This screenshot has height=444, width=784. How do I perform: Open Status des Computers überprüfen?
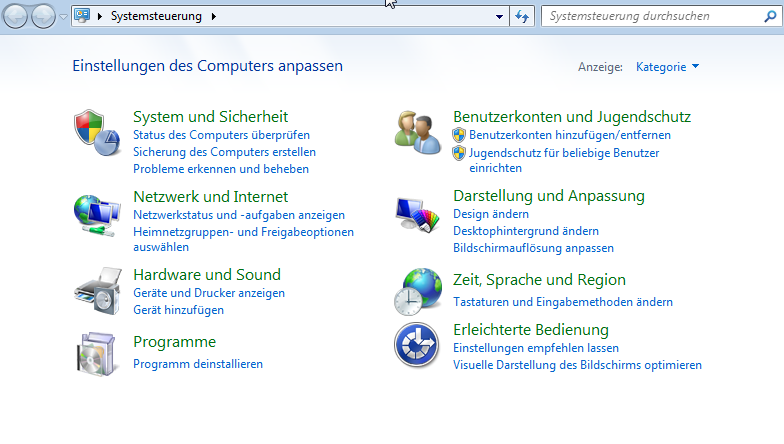click(222, 135)
